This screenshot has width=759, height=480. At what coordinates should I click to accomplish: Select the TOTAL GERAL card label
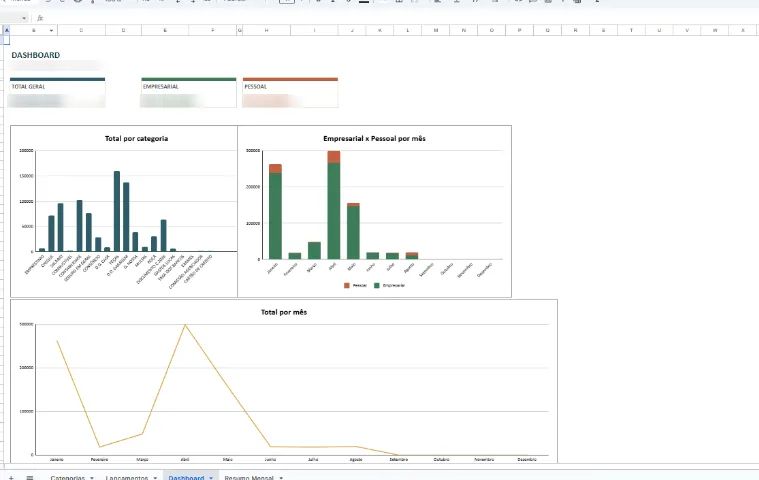[28, 87]
